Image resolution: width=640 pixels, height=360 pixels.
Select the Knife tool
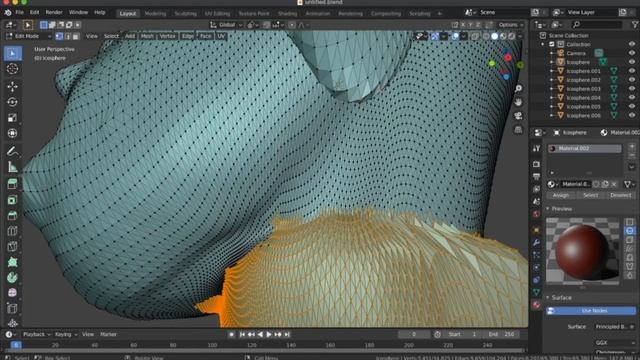(x=12, y=247)
